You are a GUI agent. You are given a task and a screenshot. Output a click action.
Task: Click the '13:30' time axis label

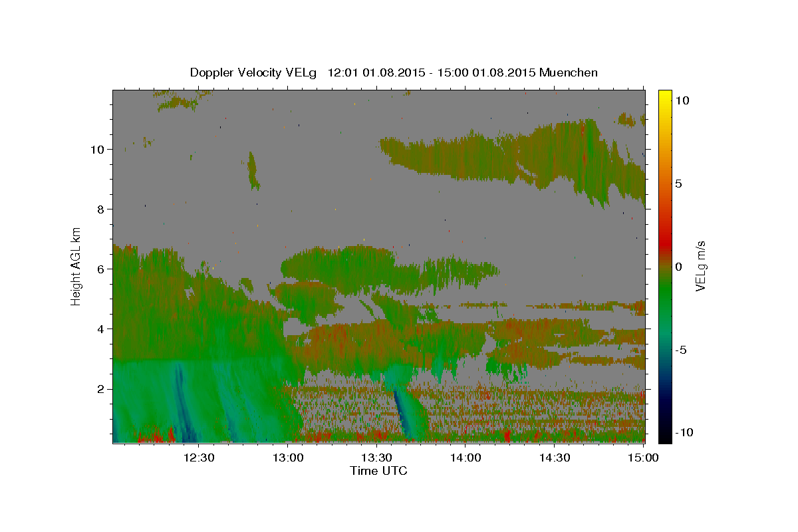point(377,458)
